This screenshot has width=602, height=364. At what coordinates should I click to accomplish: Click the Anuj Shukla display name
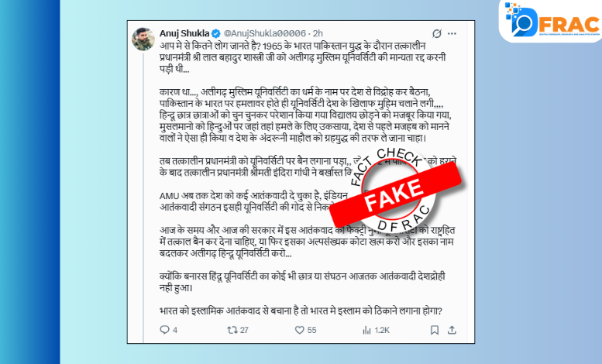click(x=184, y=33)
